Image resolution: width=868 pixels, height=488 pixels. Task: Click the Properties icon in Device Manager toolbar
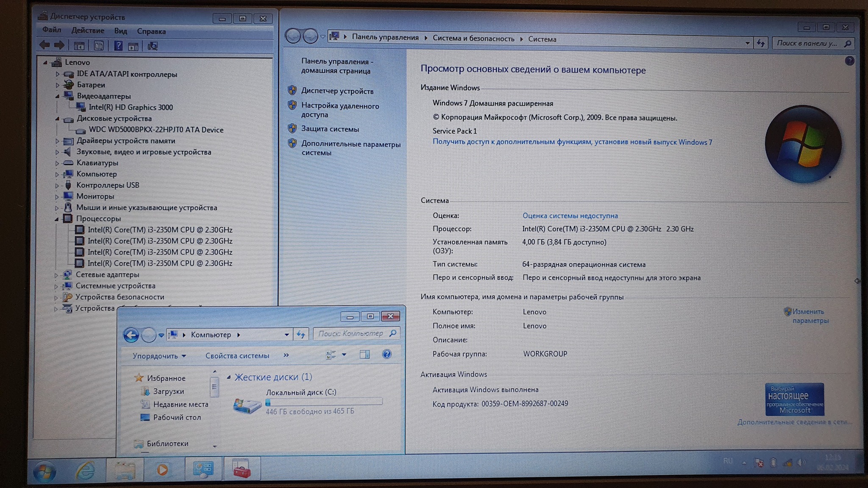(x=98, y=46)
